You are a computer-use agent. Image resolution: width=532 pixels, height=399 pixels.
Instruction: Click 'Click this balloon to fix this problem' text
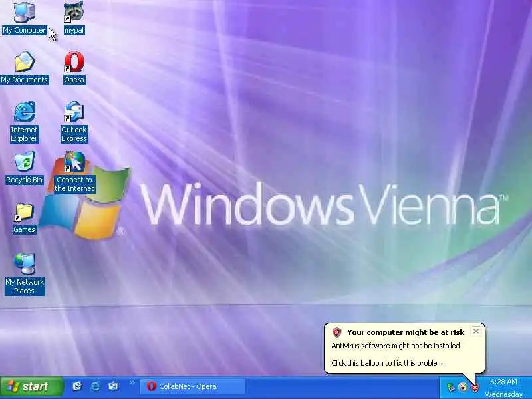tap(388, 363)
